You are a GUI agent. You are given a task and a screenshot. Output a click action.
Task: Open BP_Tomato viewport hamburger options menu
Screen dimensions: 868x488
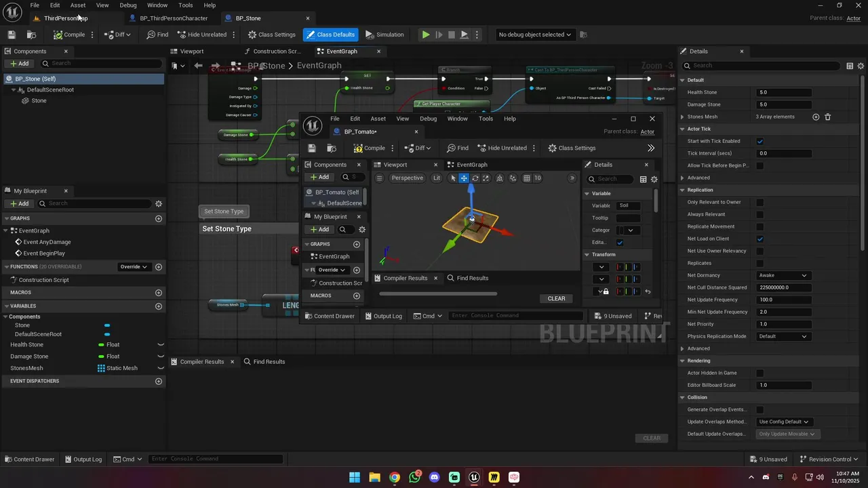tap(379, 178)
